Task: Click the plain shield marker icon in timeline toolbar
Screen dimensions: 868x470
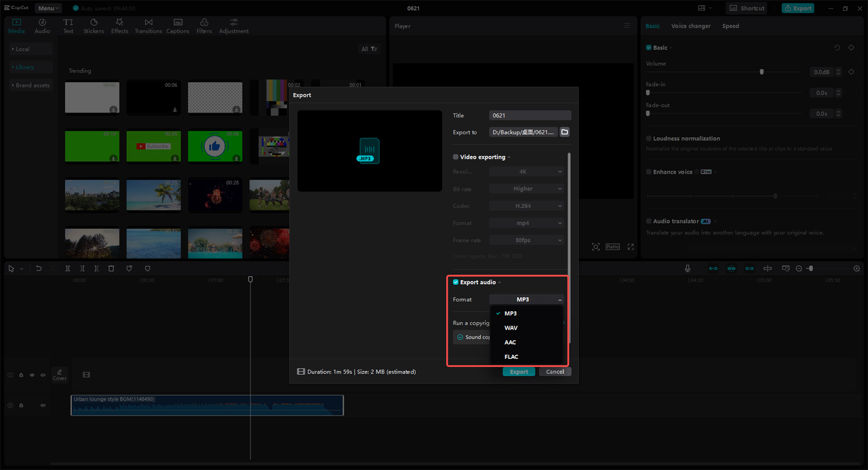Action: coord(147,269)
